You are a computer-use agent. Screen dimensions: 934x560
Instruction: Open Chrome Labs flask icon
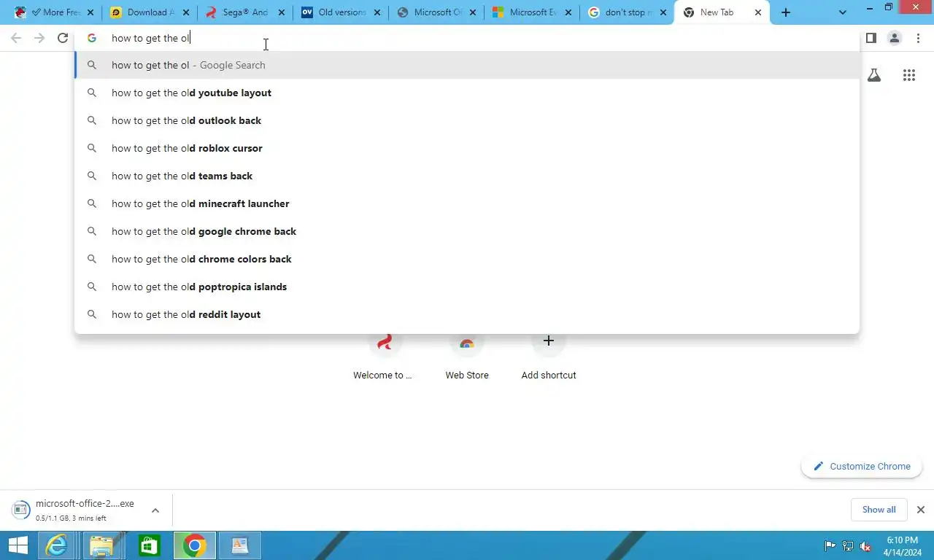(874, 75)
